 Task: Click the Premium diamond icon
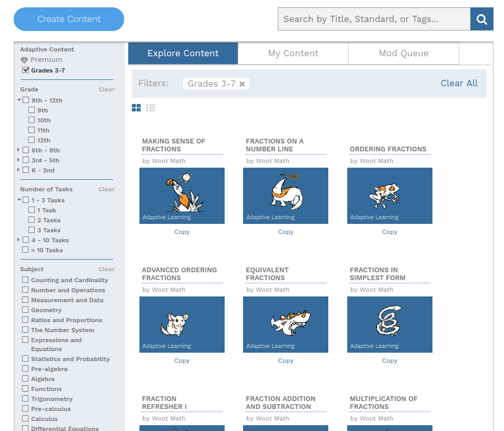24,60
